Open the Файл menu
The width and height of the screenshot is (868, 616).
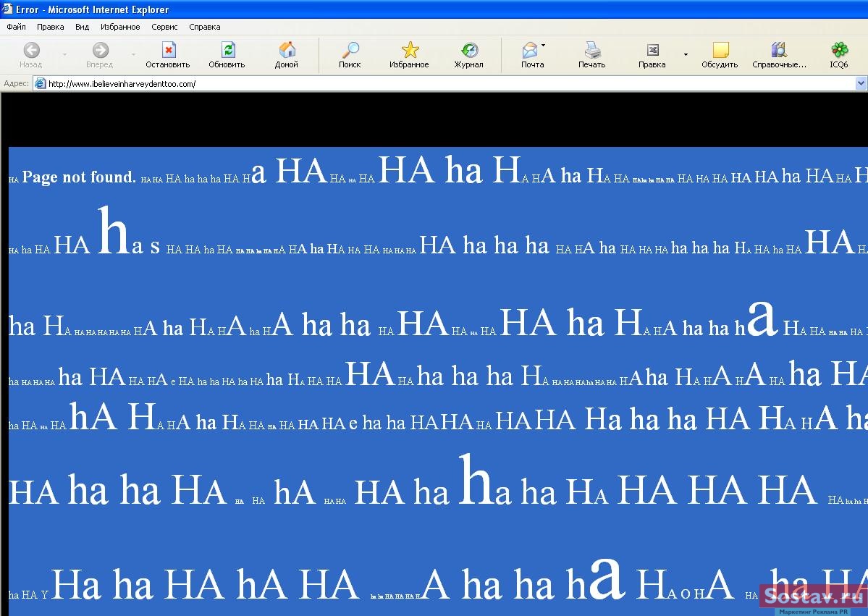[x=16, y=27]
